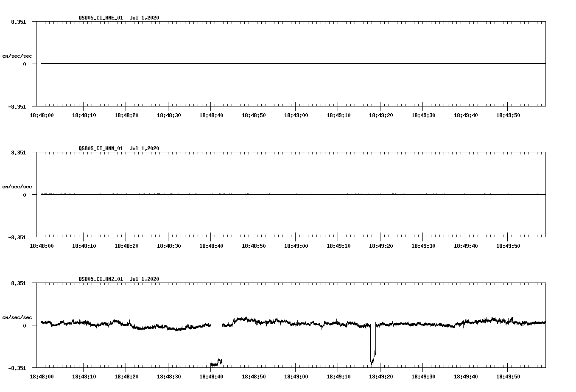Image resolution: width=576 pixels, height=392 pixels.
Task: Click the 18:49:50 time label under HNZ plot
Action: point(508,377)
